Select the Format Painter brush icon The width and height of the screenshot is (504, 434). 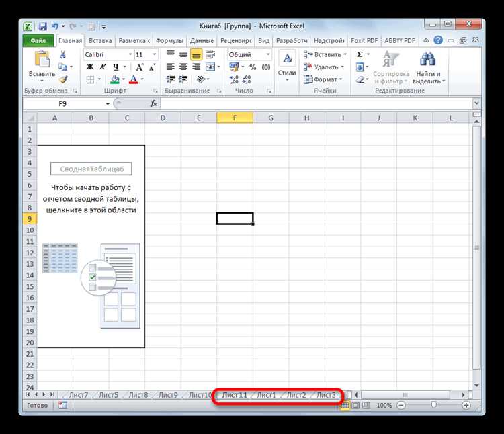[63, 79]
